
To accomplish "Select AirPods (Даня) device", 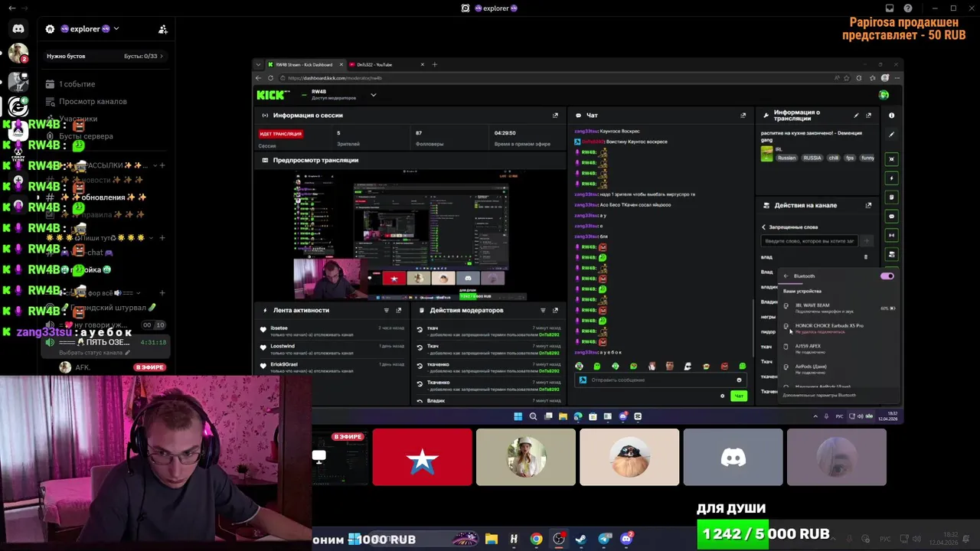I will pyautogui.click(x=838, y=369).
